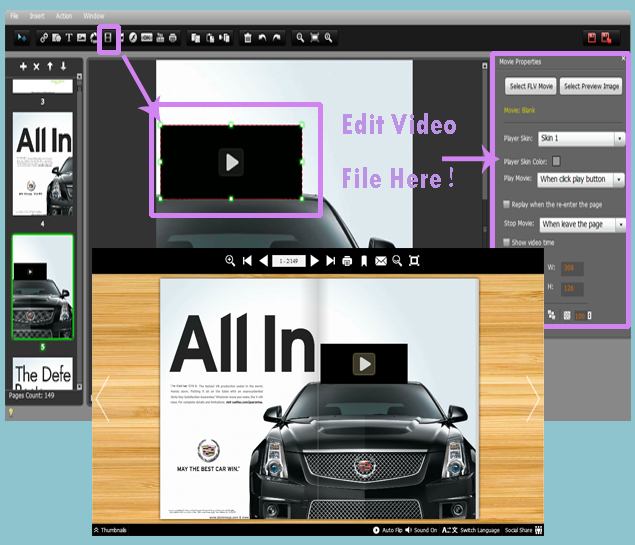Screen dimensions: 635x545
Task: Open the Thumbnails panel in the preview
Action: (110, 530)
